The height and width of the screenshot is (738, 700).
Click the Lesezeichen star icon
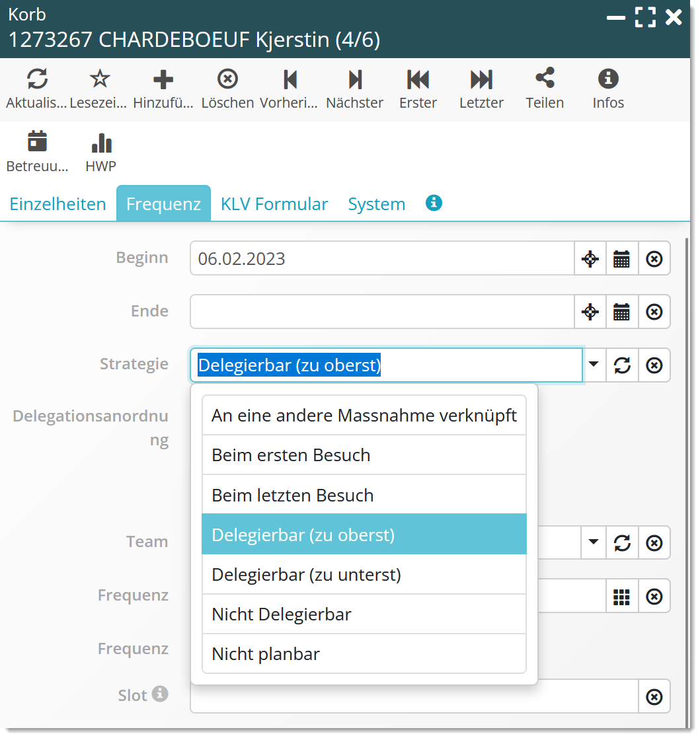coord(100,80)
